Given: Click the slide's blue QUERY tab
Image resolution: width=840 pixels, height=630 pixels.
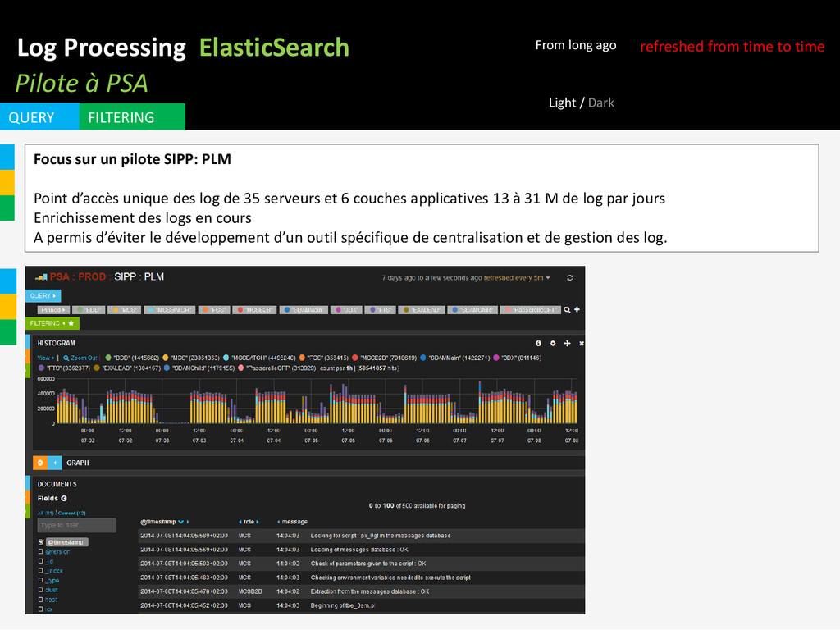Looking at the screenshot, I should (39, 116).
